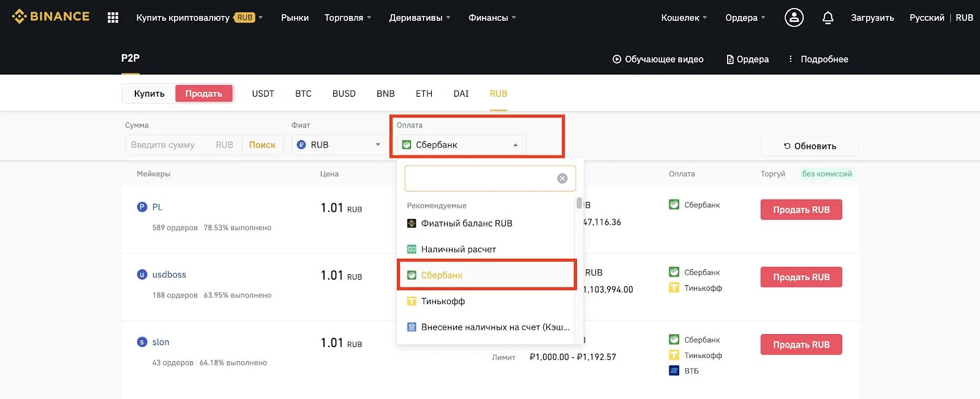Click the Поиск button
Image resolution: width=980 pixels, height=399 pixels.
tap(262, 145)
